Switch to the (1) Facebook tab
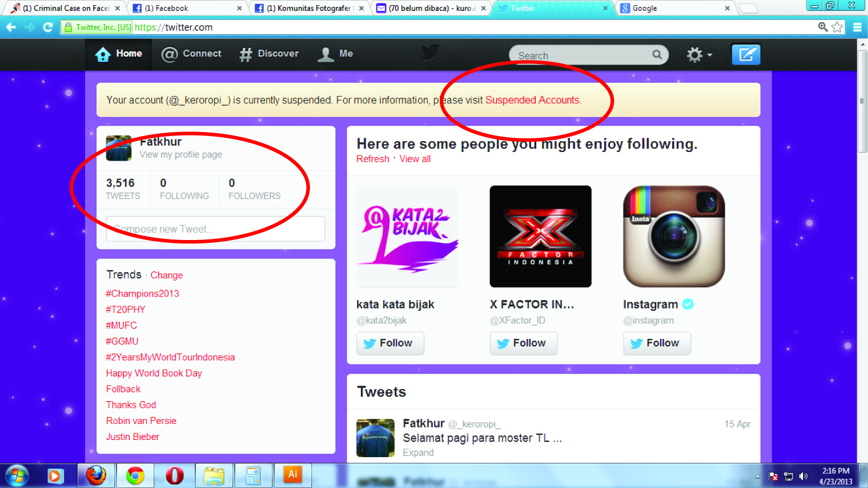The image size is (868, 488). 186,8
